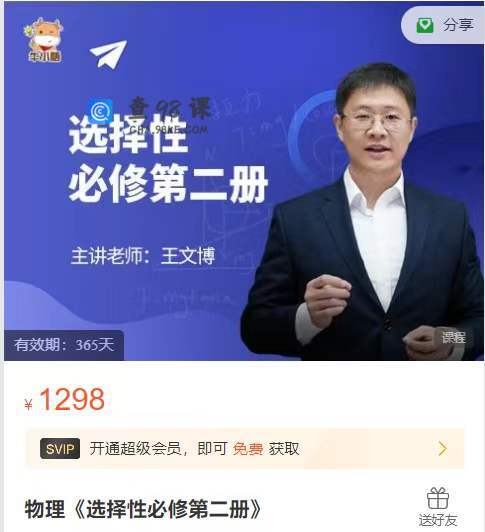Click the 课程 tag on the cover
Screen dimensions: 485x532
pyautogui.click(x=454, y=337)
